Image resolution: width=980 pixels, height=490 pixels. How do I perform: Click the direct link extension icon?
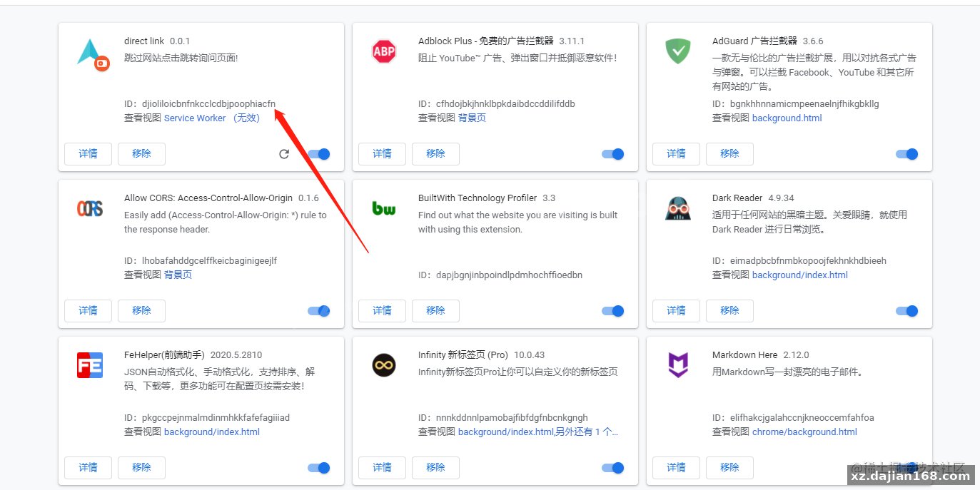tap(93, 54)
